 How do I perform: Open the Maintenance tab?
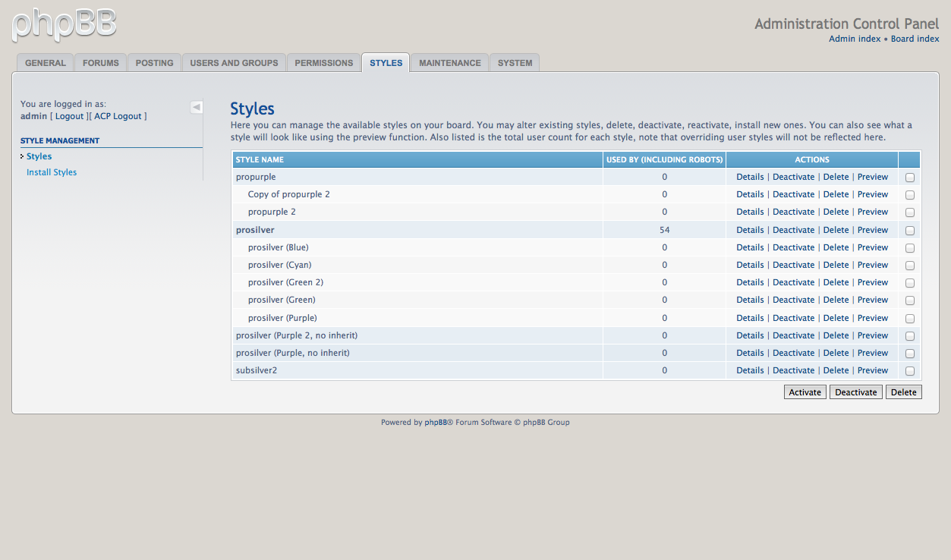pos(450,63)
